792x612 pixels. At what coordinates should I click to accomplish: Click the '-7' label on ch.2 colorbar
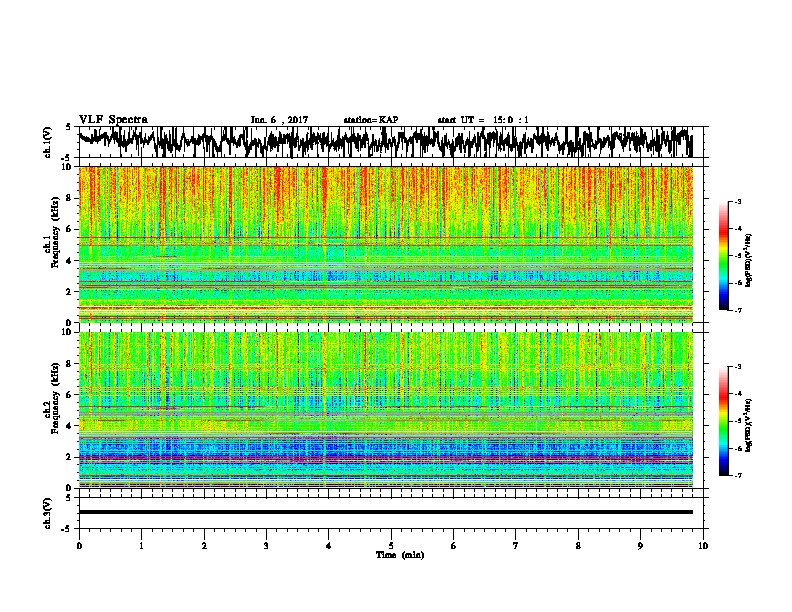pos(737,475)
